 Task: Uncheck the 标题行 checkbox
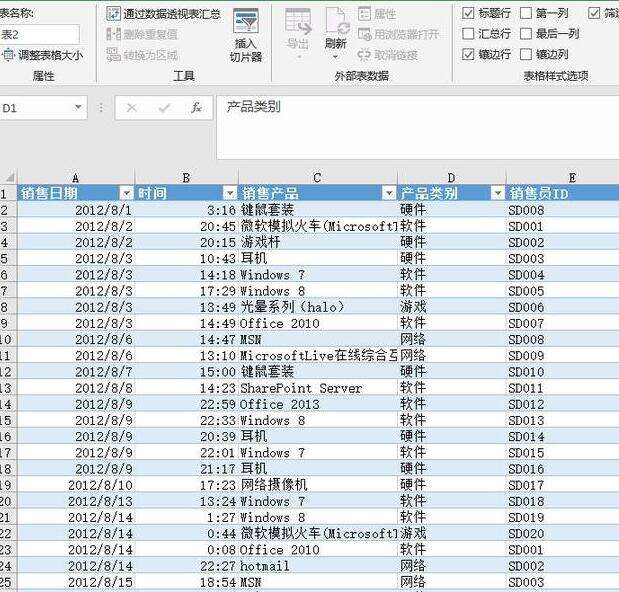468,13
